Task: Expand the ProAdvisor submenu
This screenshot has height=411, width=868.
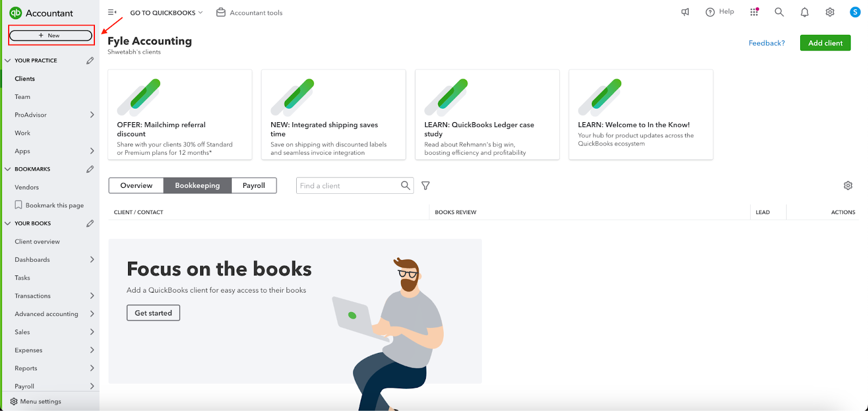Action: 92,115
